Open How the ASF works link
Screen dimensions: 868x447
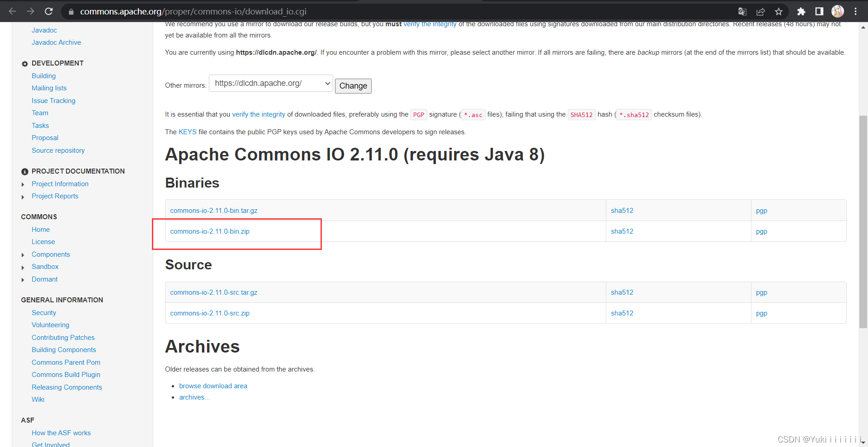pyautogui.click(x=61, y=433)
